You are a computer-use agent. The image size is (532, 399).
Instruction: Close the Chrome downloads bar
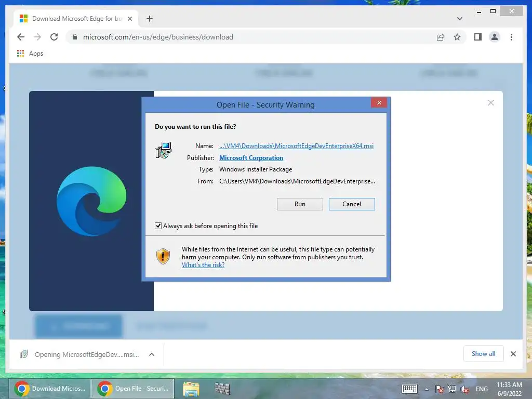coord(513,354)
